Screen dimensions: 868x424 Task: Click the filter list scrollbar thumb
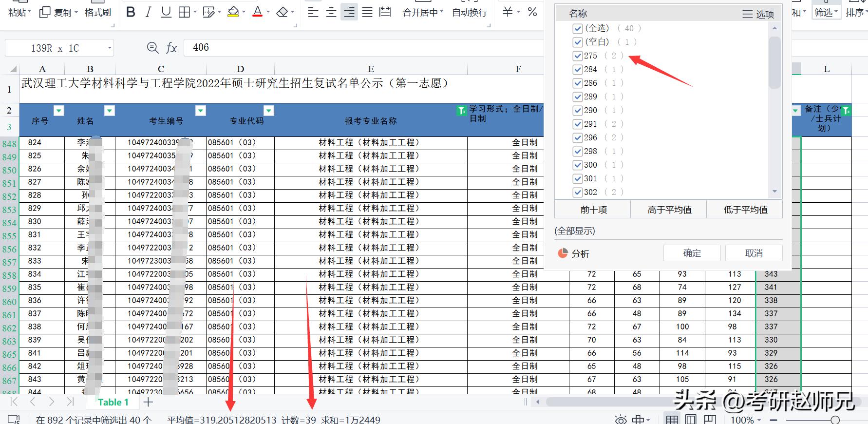[x=774, y=62]
